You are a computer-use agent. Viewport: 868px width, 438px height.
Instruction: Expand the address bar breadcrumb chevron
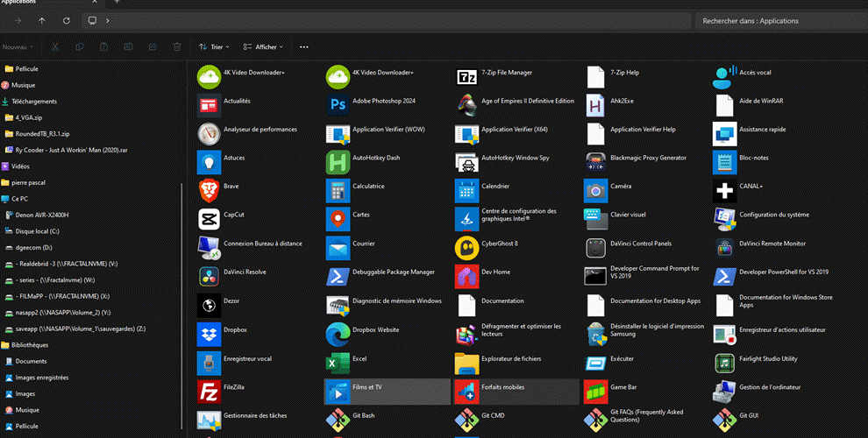pyautogui.click(x=107, y=20)
